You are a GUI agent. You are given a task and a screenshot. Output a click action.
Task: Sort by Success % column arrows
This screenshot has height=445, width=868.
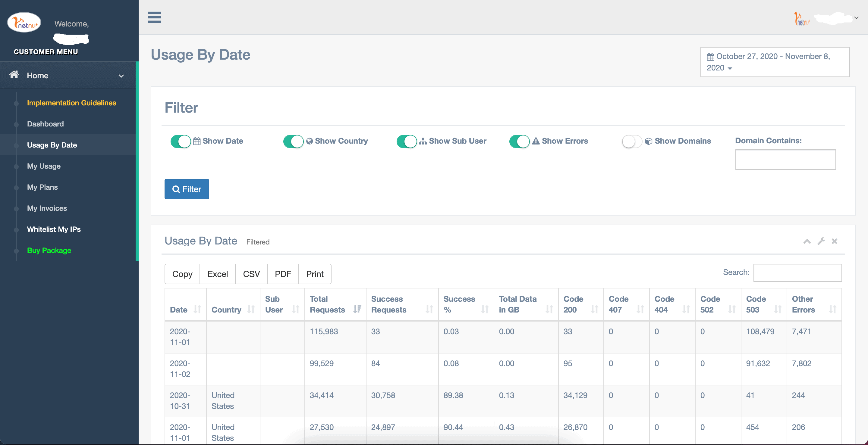tap(485, 309)
